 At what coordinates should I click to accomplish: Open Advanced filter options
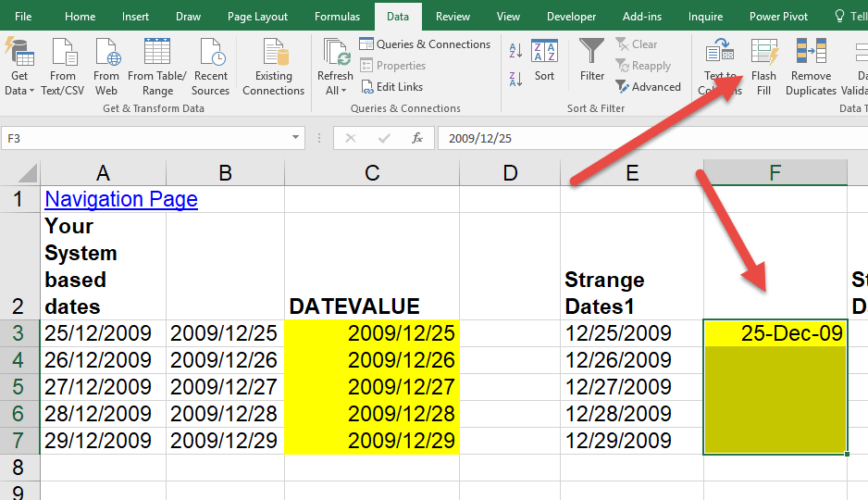[x=648, y=87]
